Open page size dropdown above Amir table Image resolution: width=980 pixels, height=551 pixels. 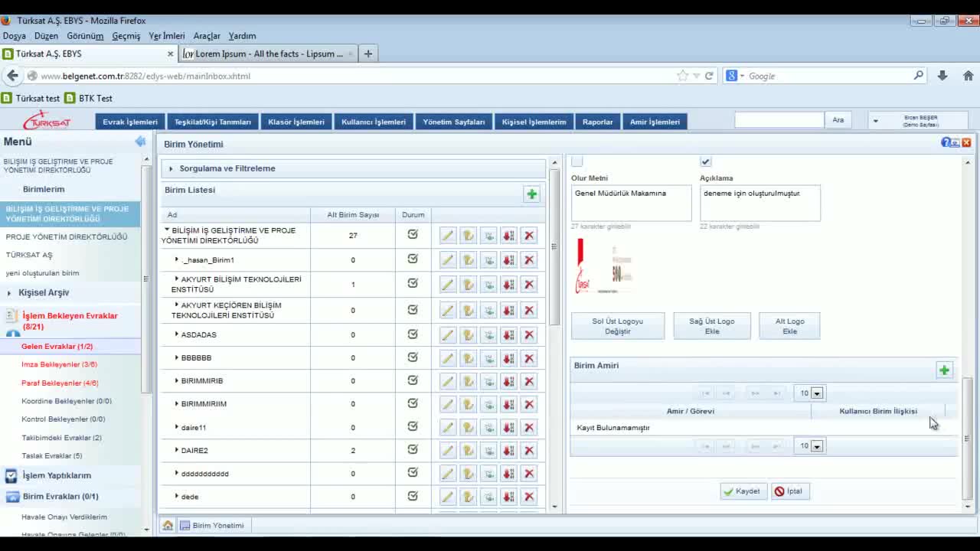pyautogui.click(x=817, y=393)
